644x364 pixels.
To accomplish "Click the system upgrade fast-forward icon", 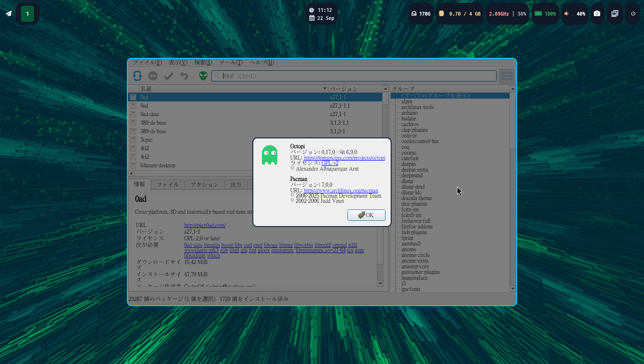I will coord(153,76).
